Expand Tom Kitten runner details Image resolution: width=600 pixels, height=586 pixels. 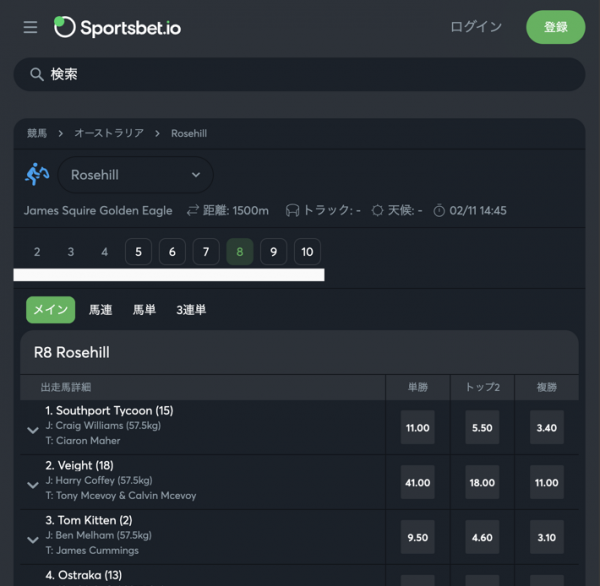pos(33,540)
